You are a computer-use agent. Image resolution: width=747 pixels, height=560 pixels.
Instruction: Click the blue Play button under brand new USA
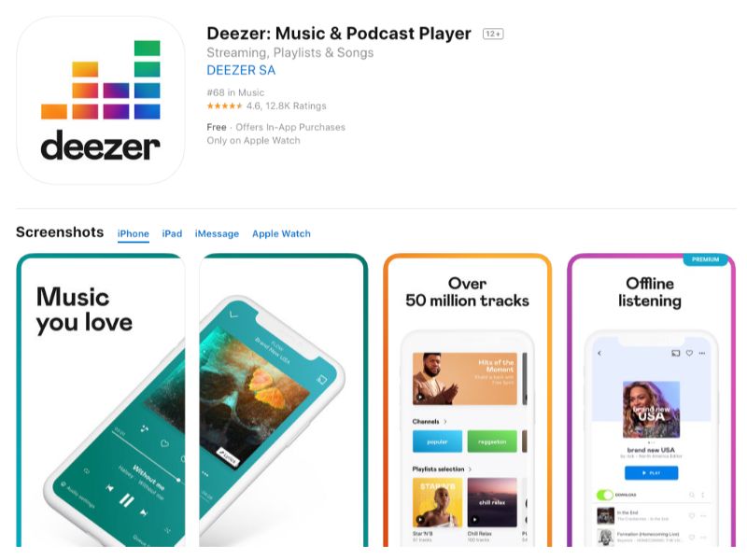[x=651, y=473]
